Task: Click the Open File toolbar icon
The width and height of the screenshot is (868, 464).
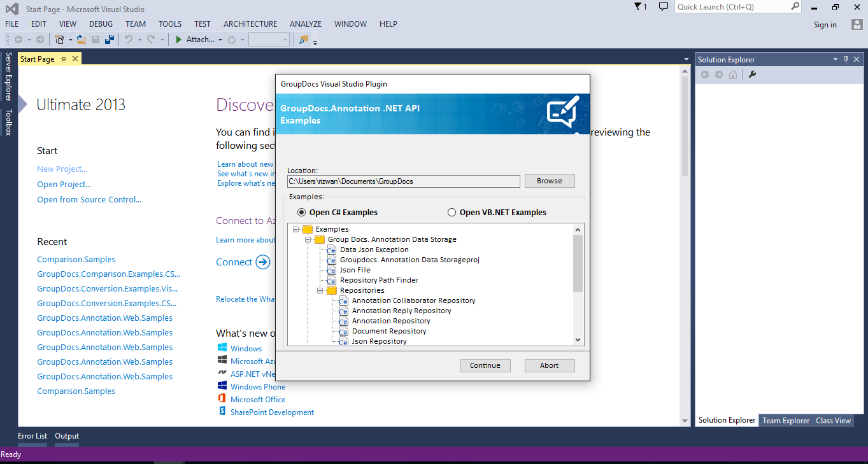Action: tap(81, 39)
